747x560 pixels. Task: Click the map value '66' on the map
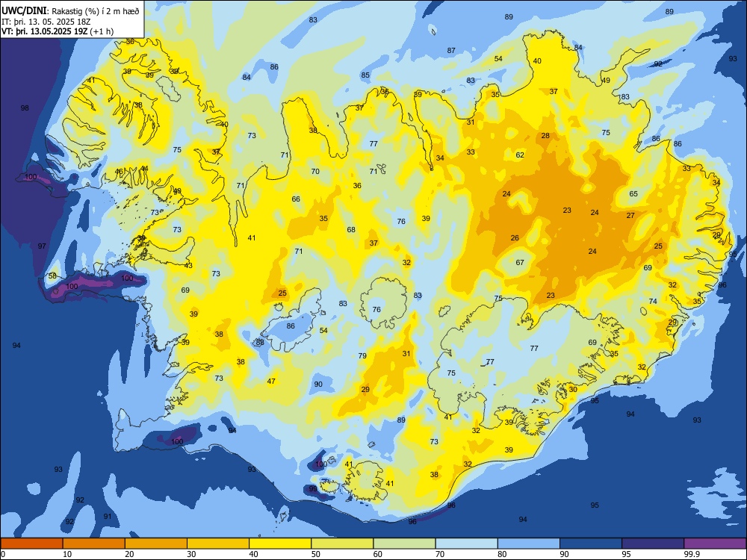click(297, 199)
